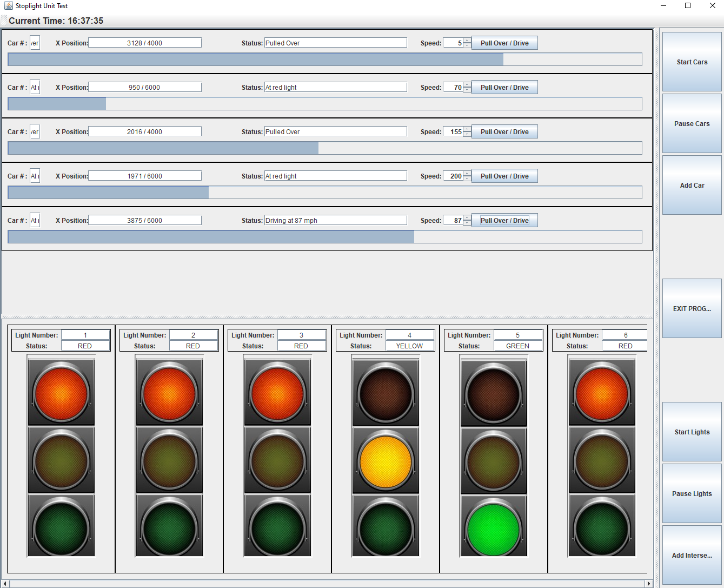Click the progress bar of car at 3128 / 4000
The height and width of the screenshot is (588, 724).
pos(325,60)
